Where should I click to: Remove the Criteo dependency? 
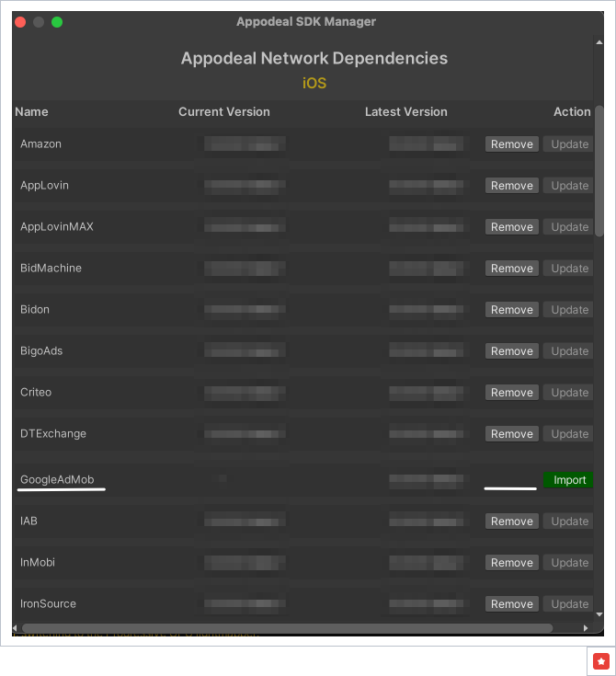(x=512, y=393)
